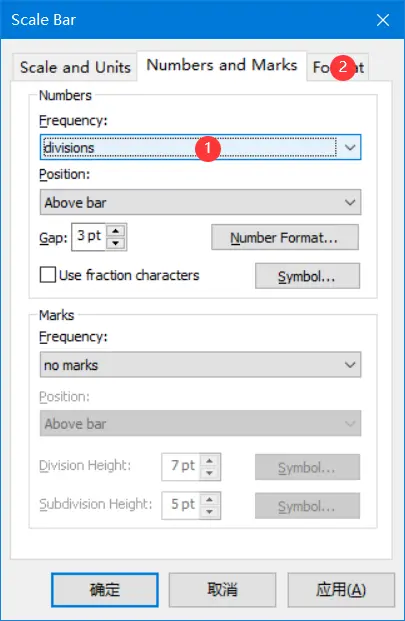Click the Symbol button in Numbers group
The image size is (405, 621).
click(x=307, y=276)
